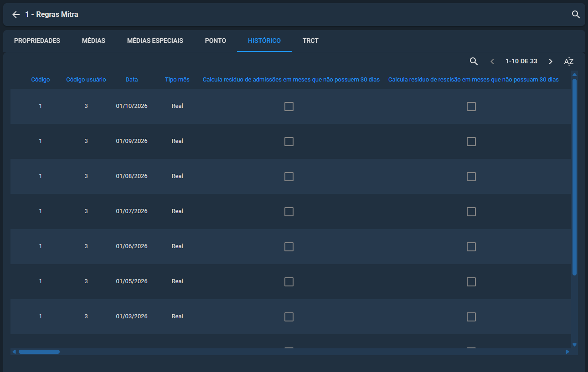
Task: Click Real in the 01/05/2026 row
Action: [177, 281]
